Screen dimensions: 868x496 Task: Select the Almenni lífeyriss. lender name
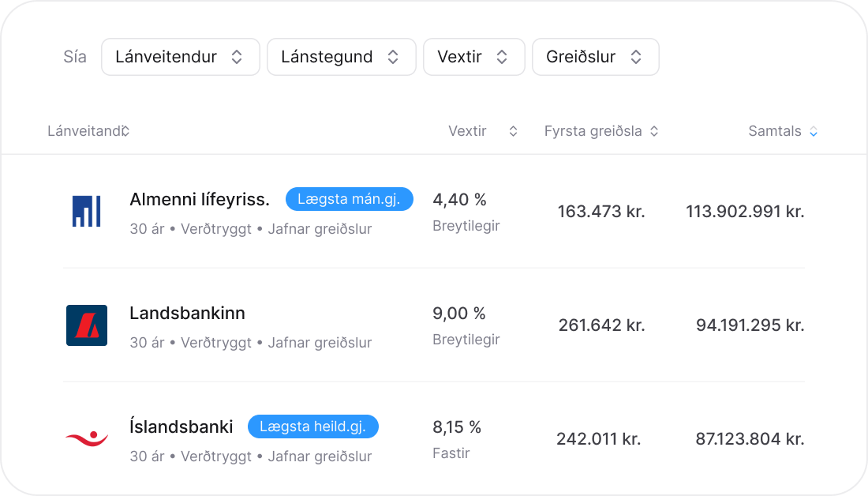[200, 200]
